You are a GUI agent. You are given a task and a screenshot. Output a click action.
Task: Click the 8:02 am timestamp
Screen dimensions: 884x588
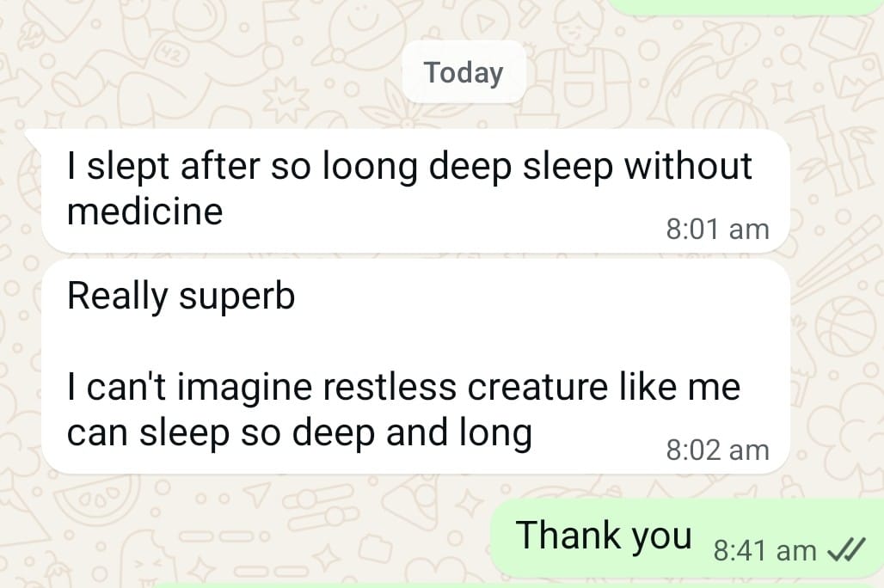(x=717, y=450)
